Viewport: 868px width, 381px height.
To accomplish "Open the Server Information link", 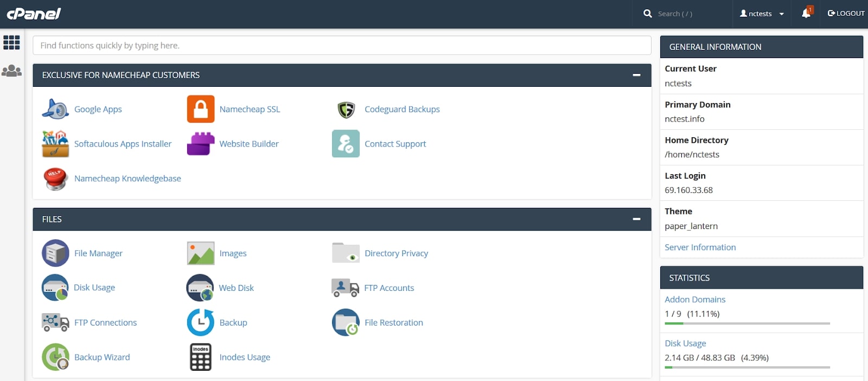I will click(x=700, y=247).
